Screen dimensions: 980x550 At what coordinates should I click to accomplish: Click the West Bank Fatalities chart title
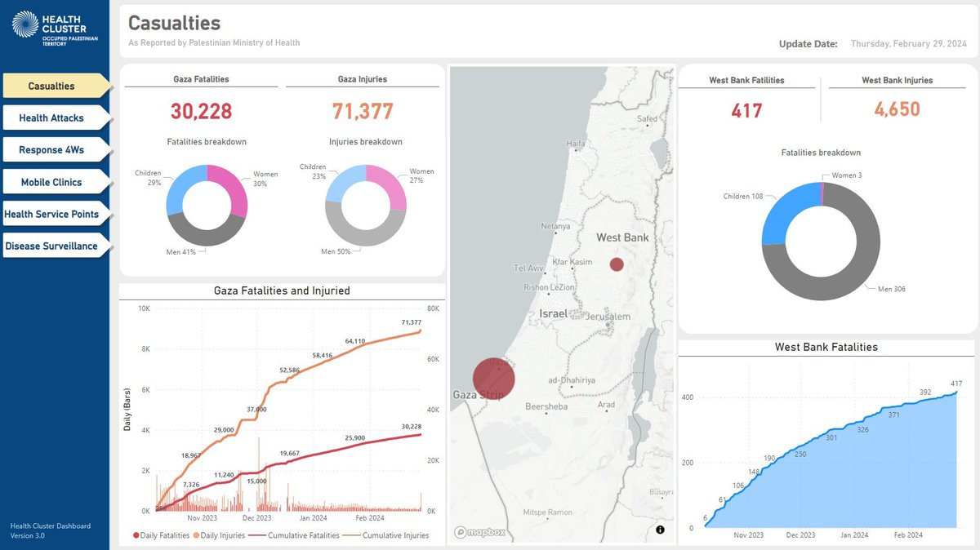click(x=826, y=347)
